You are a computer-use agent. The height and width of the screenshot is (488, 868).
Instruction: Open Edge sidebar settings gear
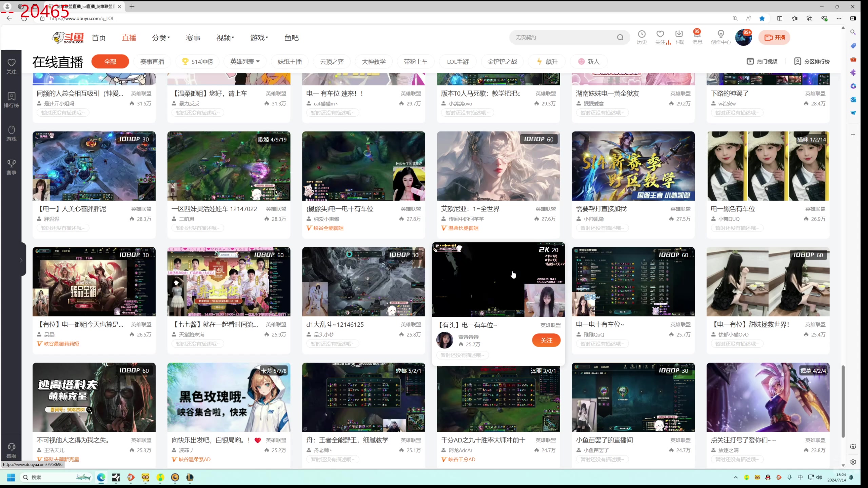(853, 462)
